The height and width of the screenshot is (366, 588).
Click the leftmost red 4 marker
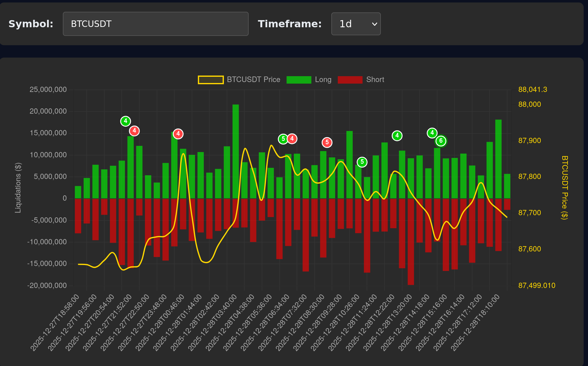click(134, 131)
